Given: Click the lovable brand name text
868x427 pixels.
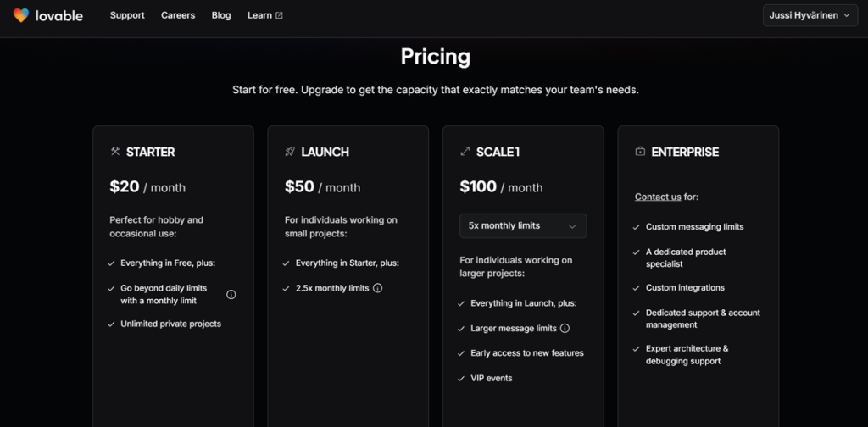Looking at the screenshot, I should (59, 15).
